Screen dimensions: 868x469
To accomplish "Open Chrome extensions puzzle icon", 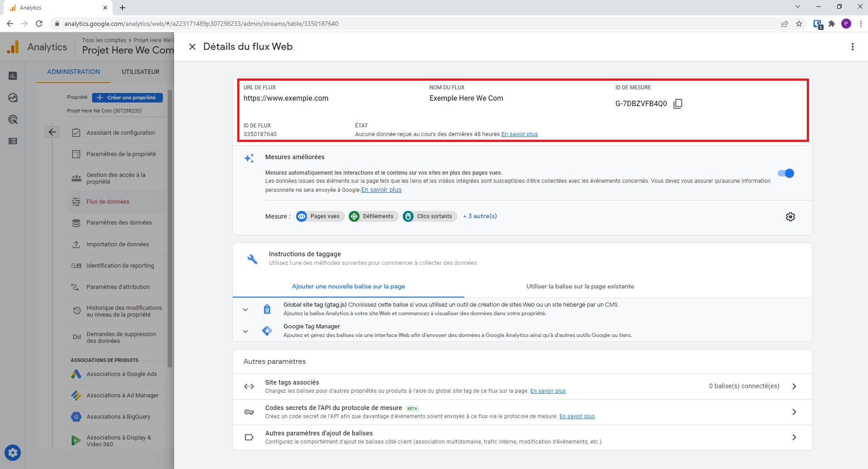I will 832,24.
